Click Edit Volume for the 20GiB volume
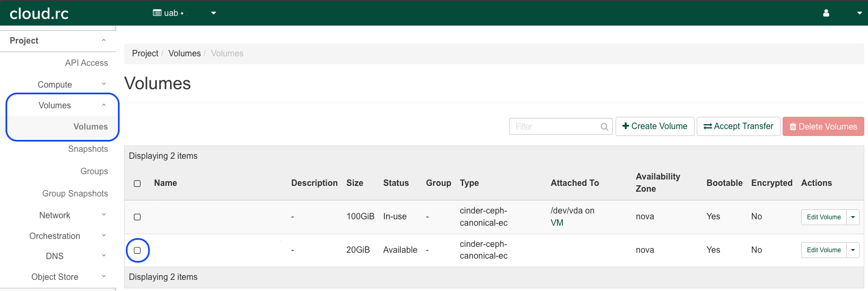This screenshot has width=868, height=291. pos(823,250)
